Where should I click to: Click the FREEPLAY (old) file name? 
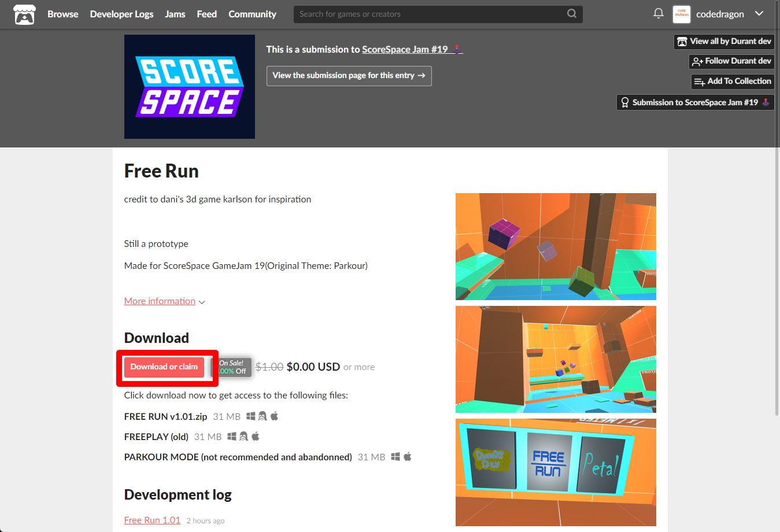[156, 437]
